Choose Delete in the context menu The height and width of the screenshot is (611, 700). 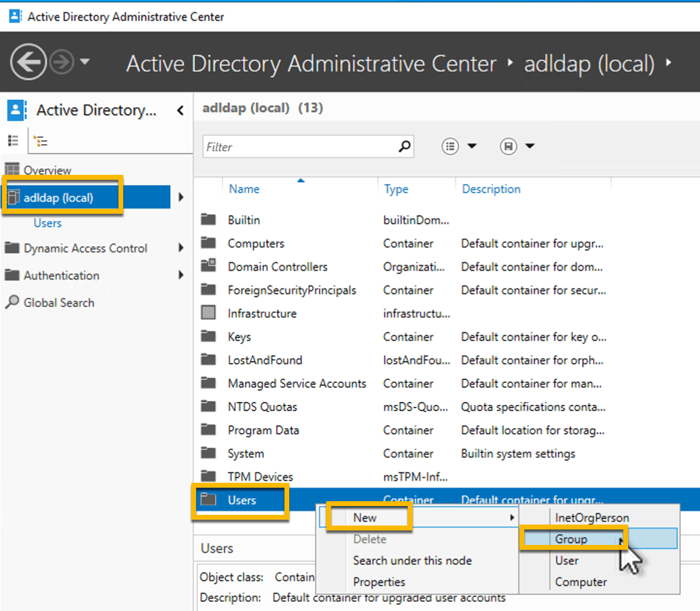pos(418,539)
